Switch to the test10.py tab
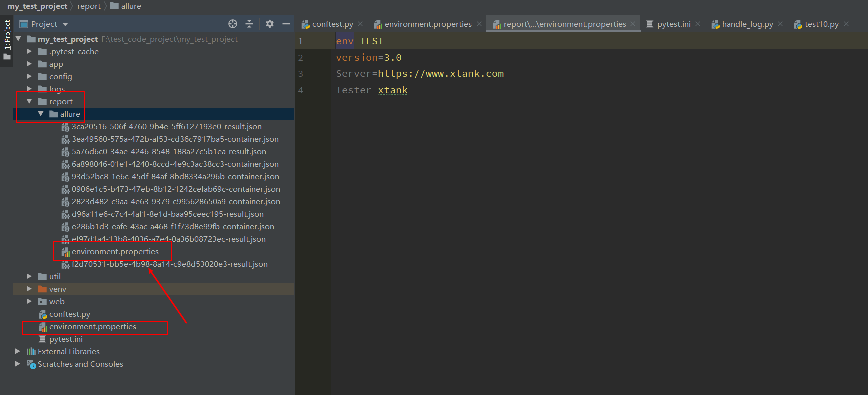Image resolution: width=868 pixels, height=395 pixels. click(x=821, y=24)
